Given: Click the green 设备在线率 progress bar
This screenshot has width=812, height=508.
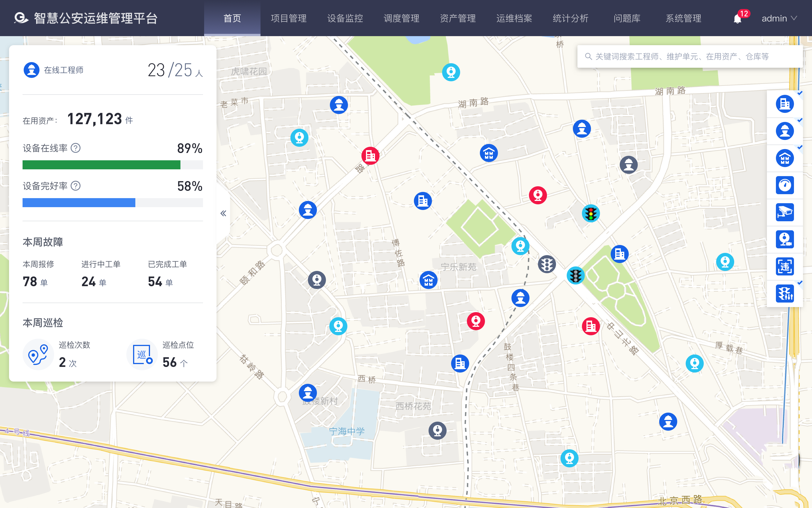Looking at the screenshot, I should [x=113, y=165].
